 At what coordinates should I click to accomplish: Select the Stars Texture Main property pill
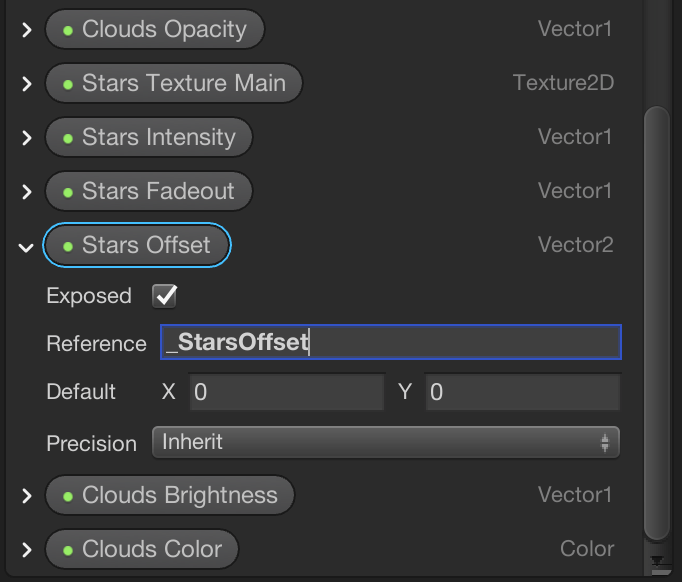pos(173,84)
